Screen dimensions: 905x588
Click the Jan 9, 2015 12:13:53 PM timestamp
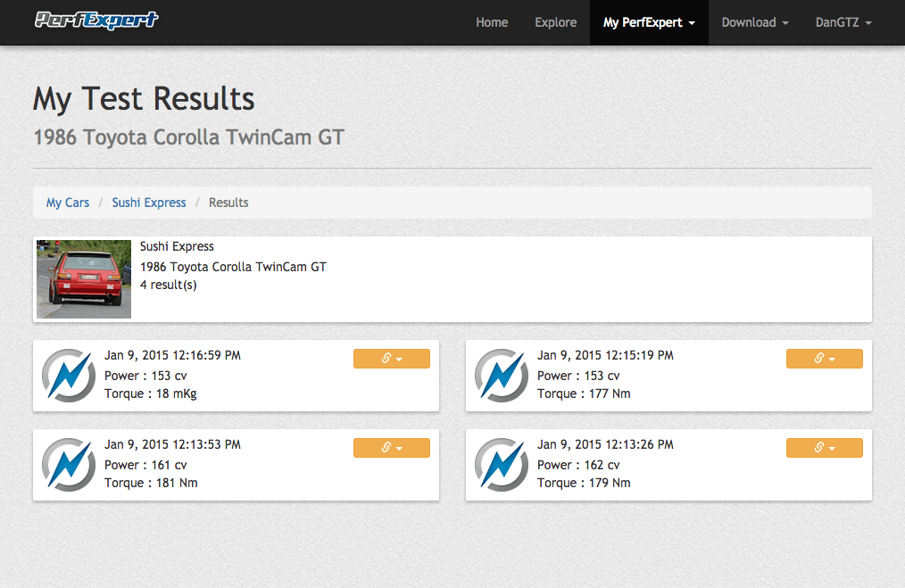(x=172, y=445)
